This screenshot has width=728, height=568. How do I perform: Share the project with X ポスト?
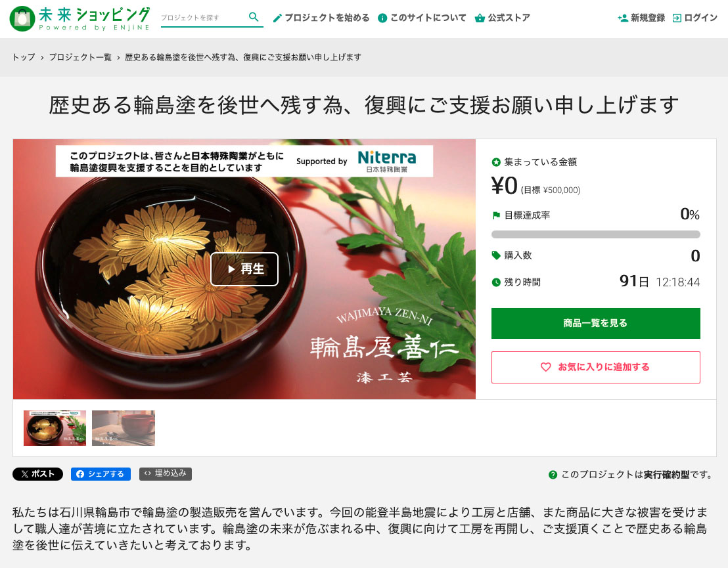click(37, 474)
